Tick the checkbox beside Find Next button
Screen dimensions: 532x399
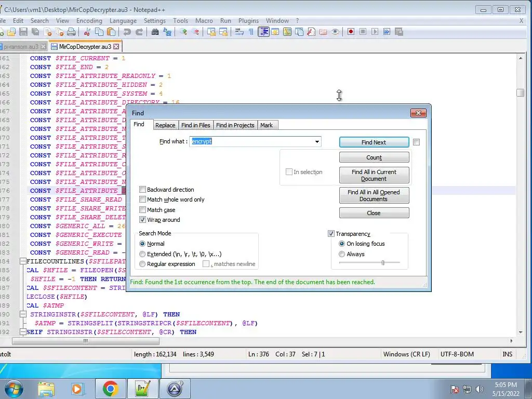[416, 142]
